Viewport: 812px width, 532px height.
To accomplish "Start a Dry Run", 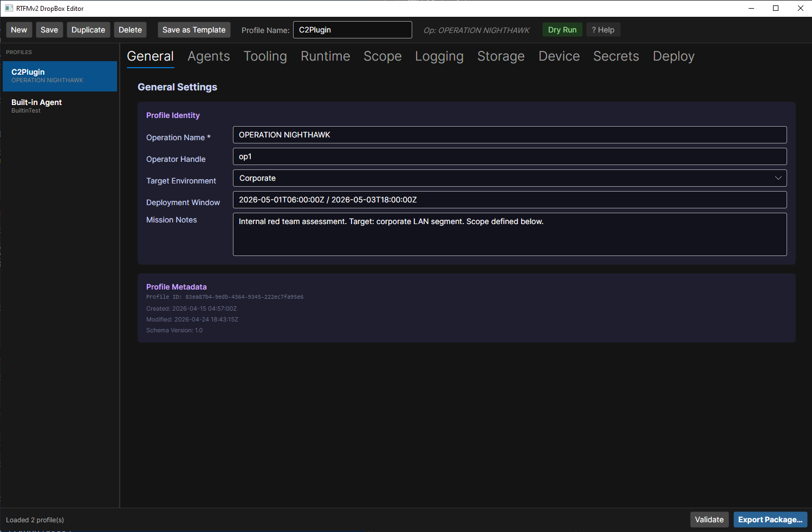I will pos(562,30).
